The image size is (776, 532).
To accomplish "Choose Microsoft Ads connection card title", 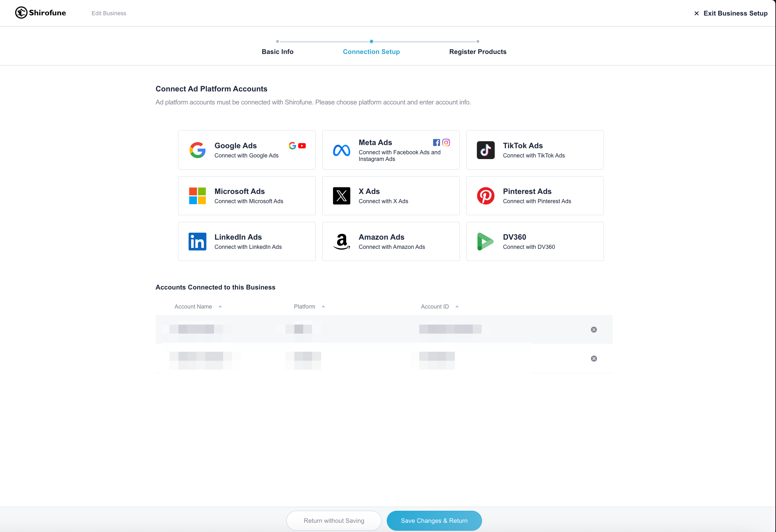I will point(239,191).
